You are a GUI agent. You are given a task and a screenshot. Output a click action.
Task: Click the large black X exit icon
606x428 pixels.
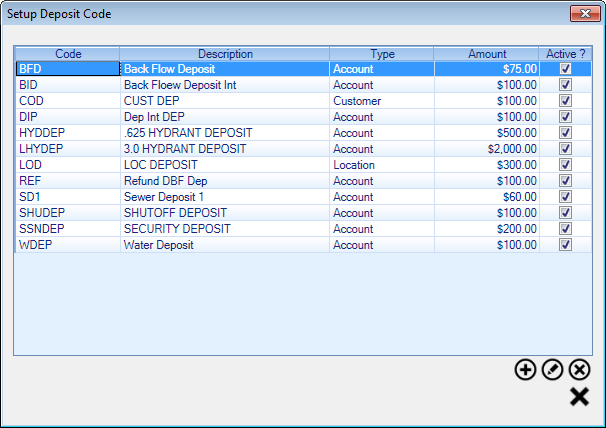tap(579, 397)
